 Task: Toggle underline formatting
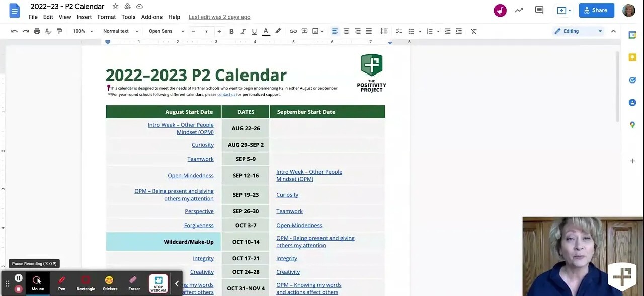point(254,31)
